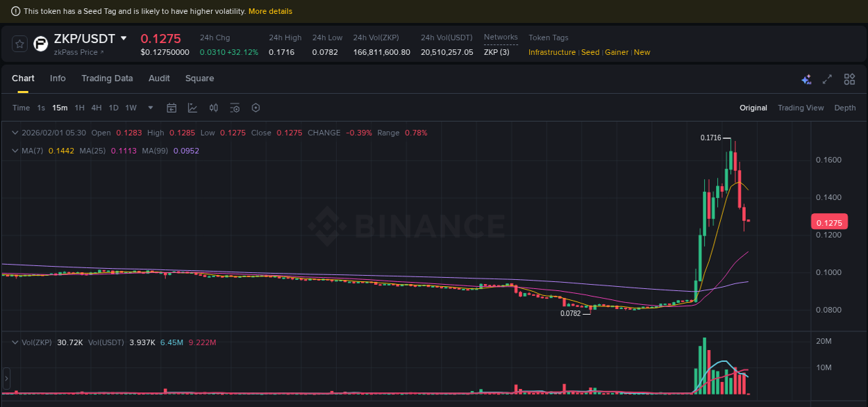This screenshot has width=868, height=407.
Task: Switch to the Trading Data tab
Action: click(x=107, y=78)
